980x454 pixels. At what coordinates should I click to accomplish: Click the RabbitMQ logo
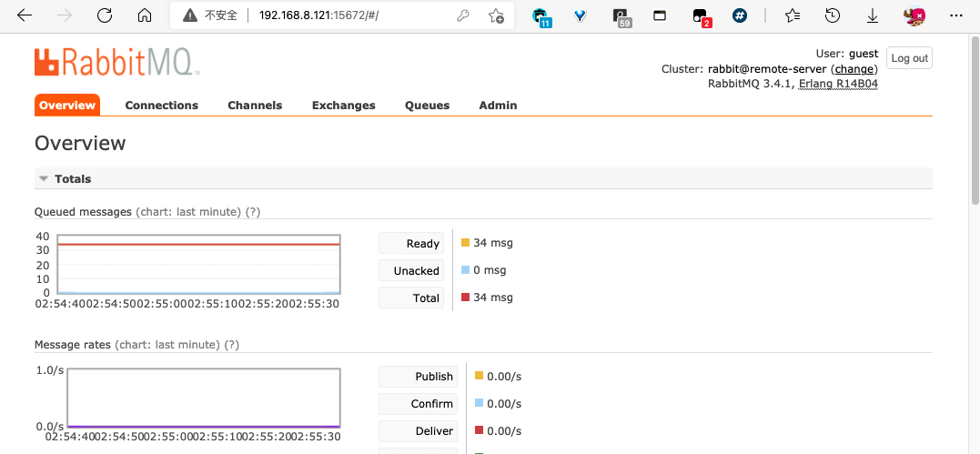coord(117,62)
